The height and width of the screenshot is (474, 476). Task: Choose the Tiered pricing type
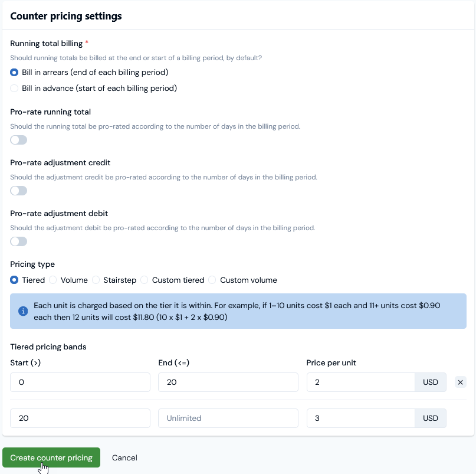14,280
